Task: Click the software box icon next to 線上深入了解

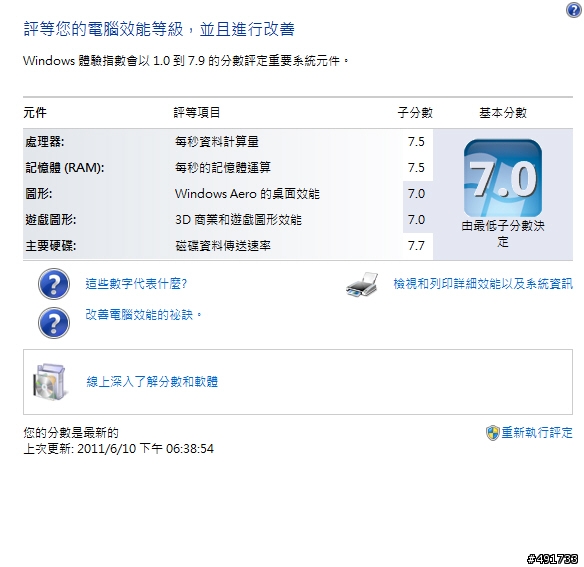Action: tap(50, 382)
